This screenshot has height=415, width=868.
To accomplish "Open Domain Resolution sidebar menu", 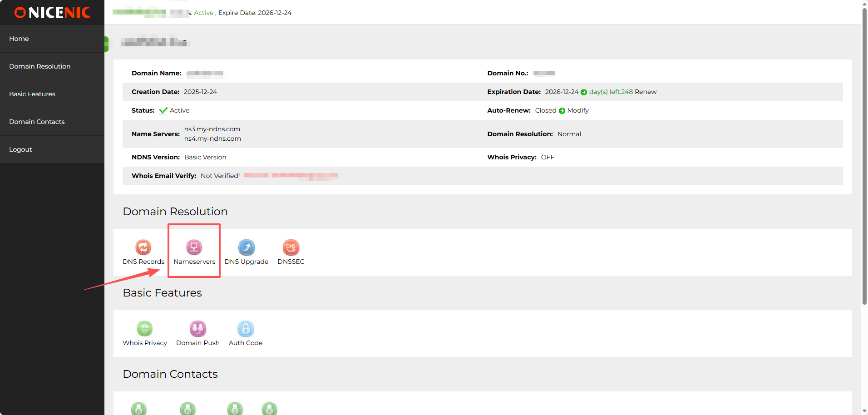I will (40, 66).
